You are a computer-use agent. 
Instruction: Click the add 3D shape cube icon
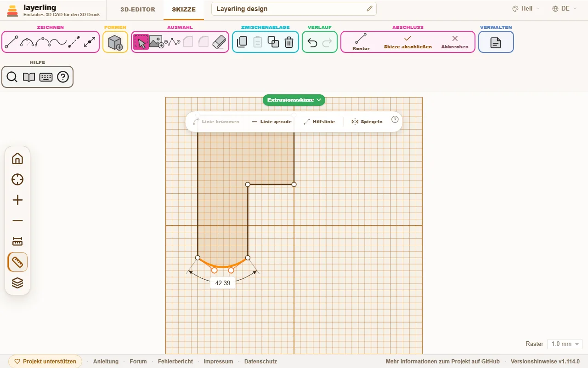(x=115, y=42)
